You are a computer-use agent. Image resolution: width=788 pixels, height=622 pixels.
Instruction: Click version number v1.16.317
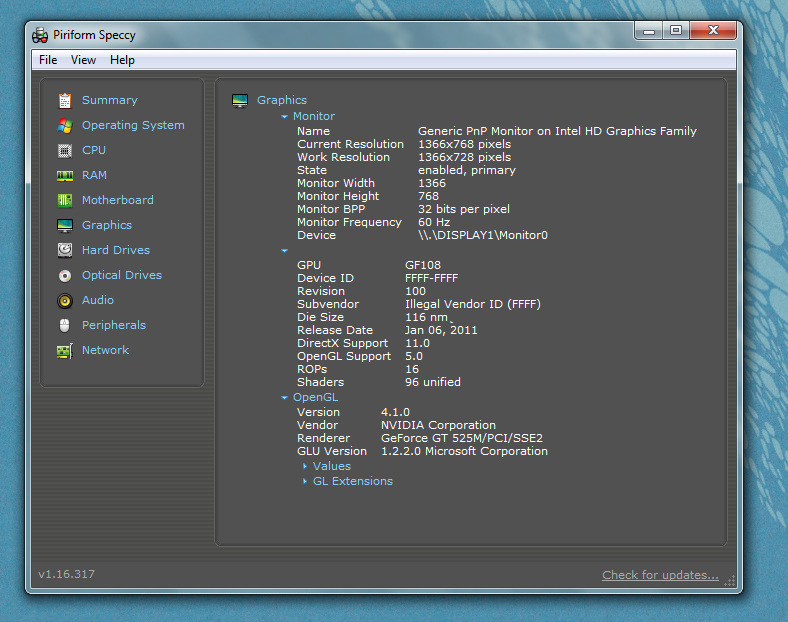point(66,574)
